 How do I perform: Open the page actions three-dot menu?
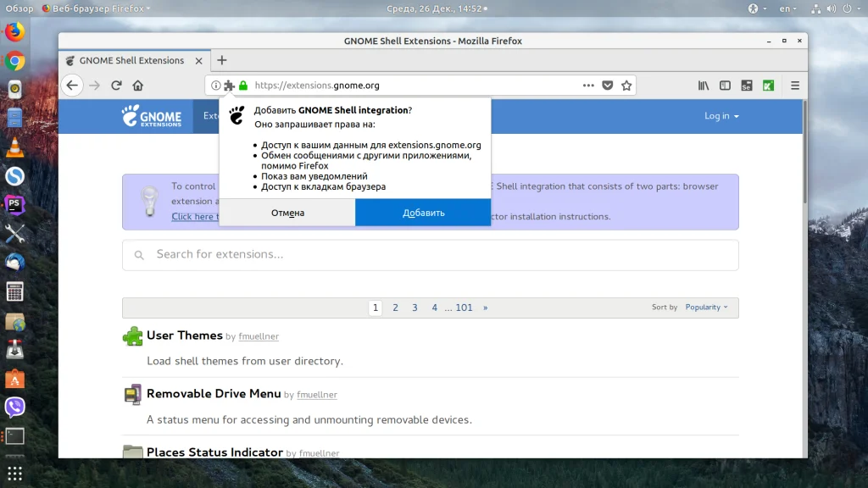click(588, 86)
